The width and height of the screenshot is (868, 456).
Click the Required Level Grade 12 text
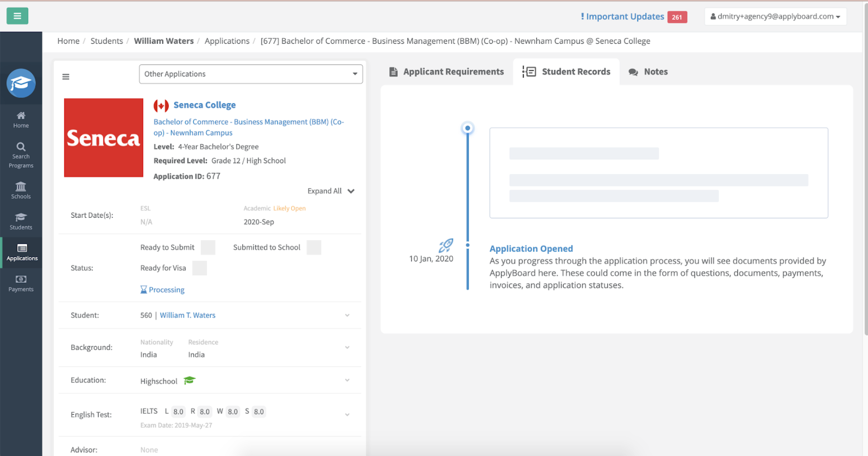coord(219,161)
